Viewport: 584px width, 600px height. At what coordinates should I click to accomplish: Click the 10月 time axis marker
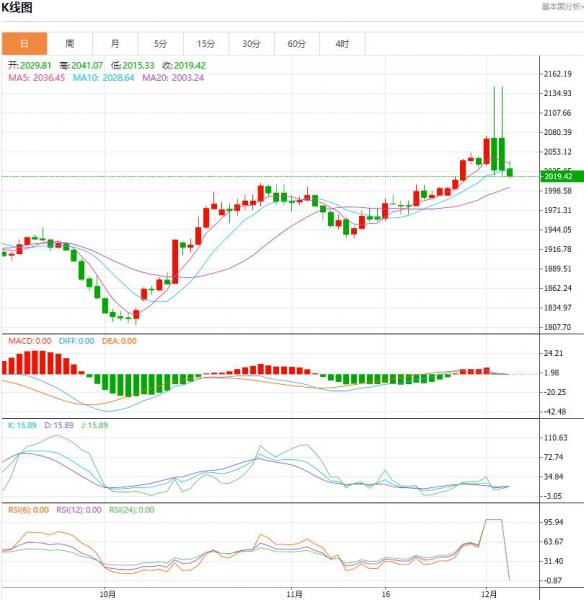click(108, 594)
